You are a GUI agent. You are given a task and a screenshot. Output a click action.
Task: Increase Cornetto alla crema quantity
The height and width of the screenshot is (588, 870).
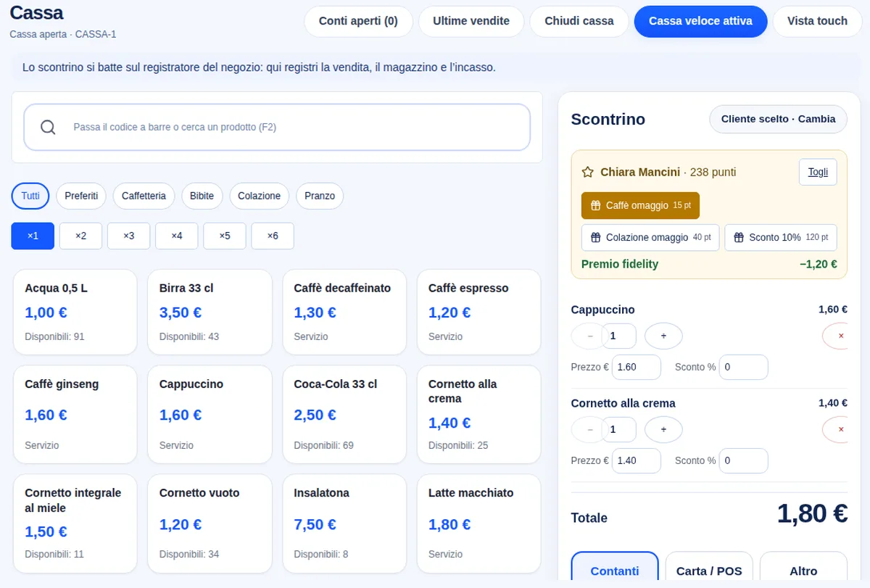(x=663, y=430)
